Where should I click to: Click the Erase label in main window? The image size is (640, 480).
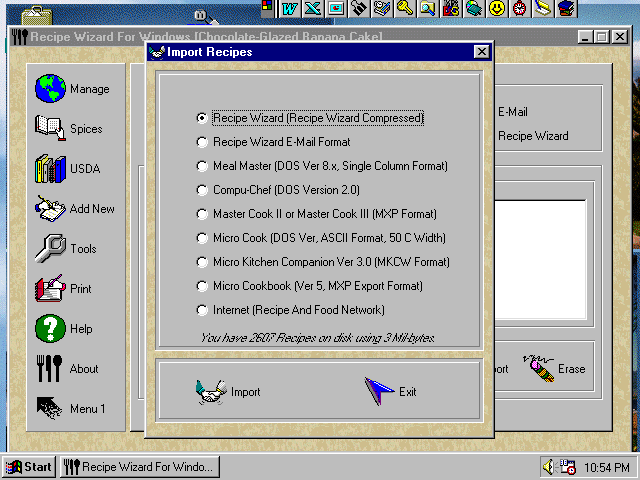point(572,369)
